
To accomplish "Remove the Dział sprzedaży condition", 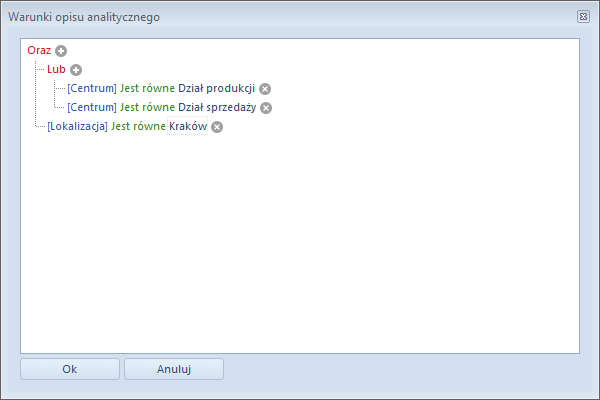I will (266, 108).
